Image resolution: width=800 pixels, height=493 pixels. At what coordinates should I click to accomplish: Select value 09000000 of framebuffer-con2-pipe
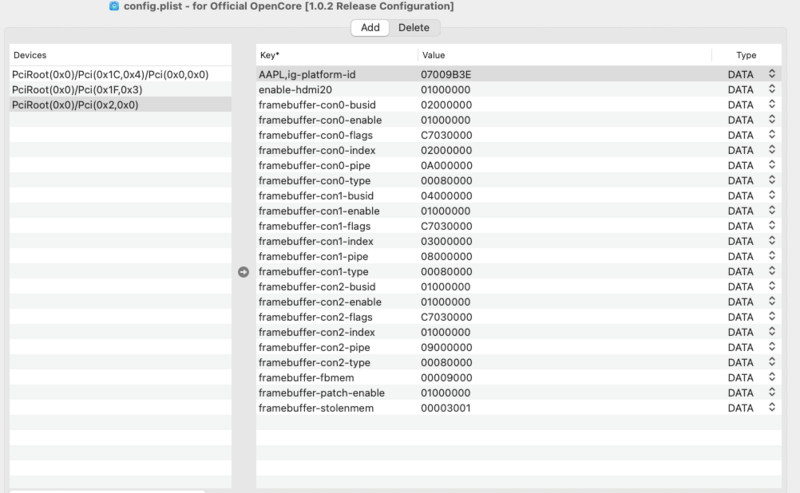click(x=446, y=348)
